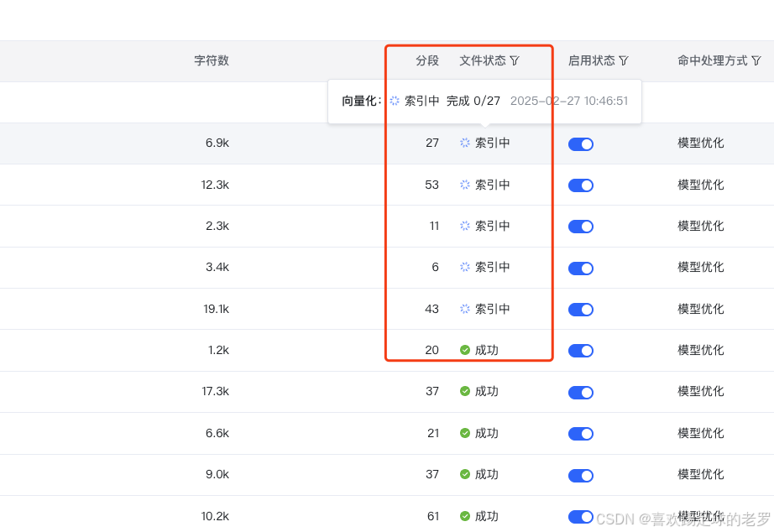Toggle the enable switch for the 2.3k row
This screenshot has width=774, height=532.
(x=581, y=227)
